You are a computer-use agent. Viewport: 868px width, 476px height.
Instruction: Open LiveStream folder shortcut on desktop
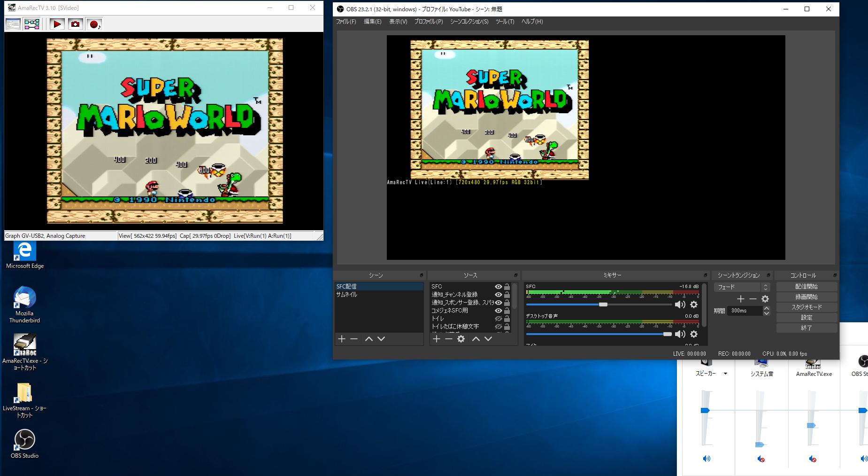click(x=24, y=400)
